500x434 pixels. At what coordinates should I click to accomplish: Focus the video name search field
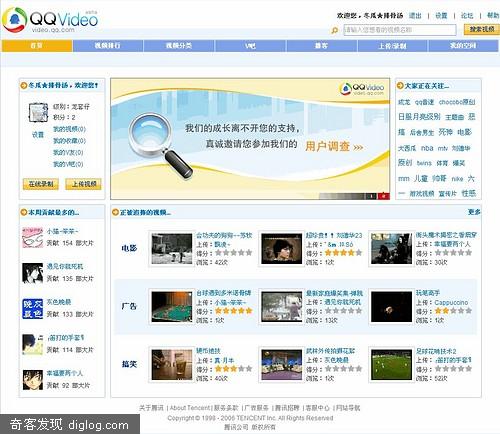pyautogui.click(x=400, y=30)
